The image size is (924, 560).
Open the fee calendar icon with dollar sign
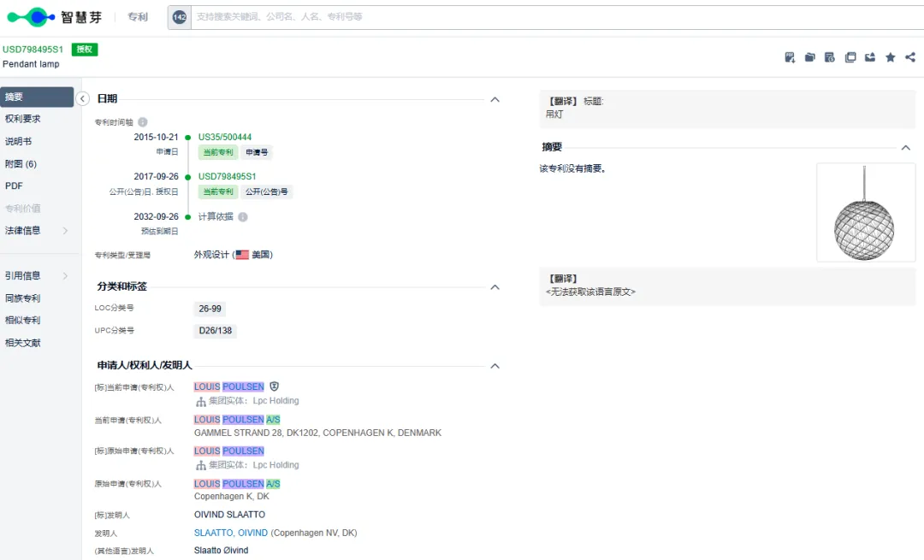[829, 57]
